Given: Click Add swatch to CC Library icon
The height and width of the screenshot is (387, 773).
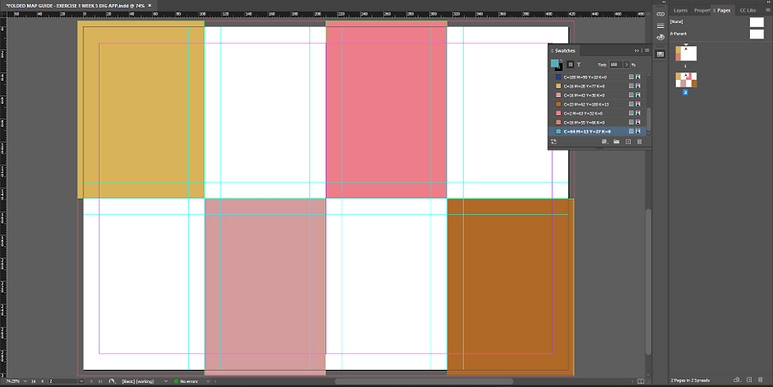Looking at the screenshot, I should (554, 141).
